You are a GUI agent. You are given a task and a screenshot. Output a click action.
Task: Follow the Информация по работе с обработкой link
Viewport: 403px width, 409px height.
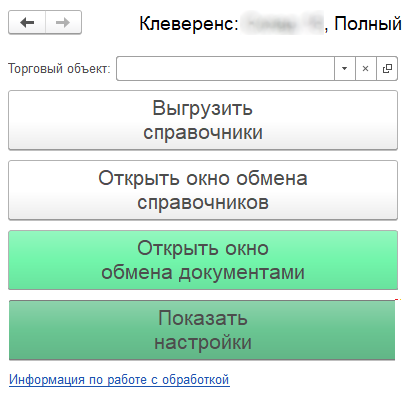[x=119, y=380]
